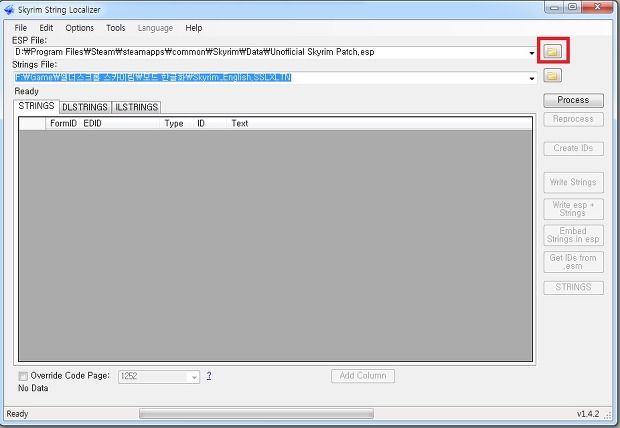Open the Help menu
The width and height of the screenshot is (620, 428).
[x=194, y=28]
